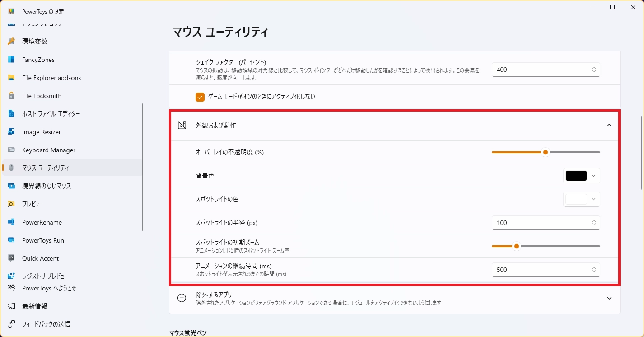Viewport: 644px width, 337px height.
Task: Select 境界線のないマウス in the sidebar
Action: pyautogui.click(x=47, y=186)
